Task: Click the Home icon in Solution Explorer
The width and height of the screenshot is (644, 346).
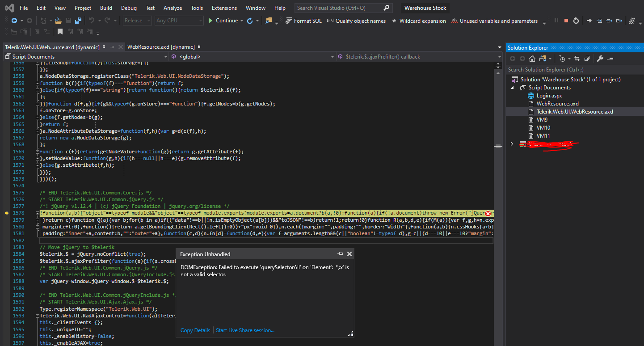Action: click(532, 59)
